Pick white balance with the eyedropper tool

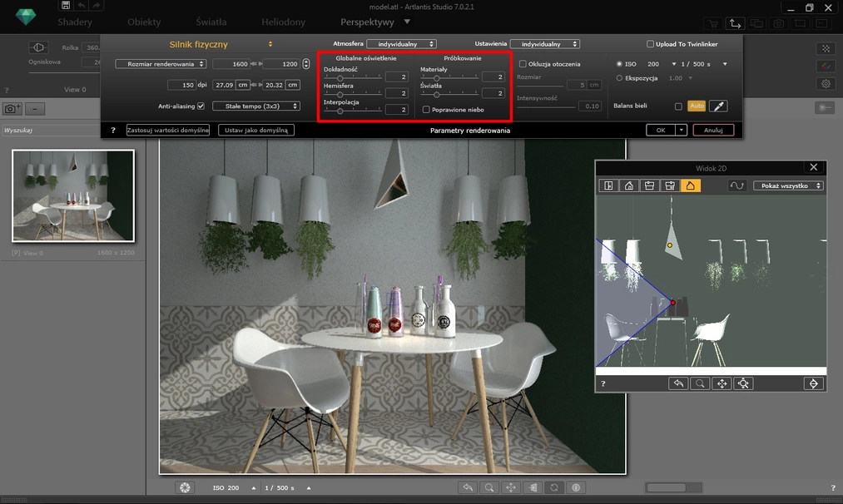[x=718, y=106]
